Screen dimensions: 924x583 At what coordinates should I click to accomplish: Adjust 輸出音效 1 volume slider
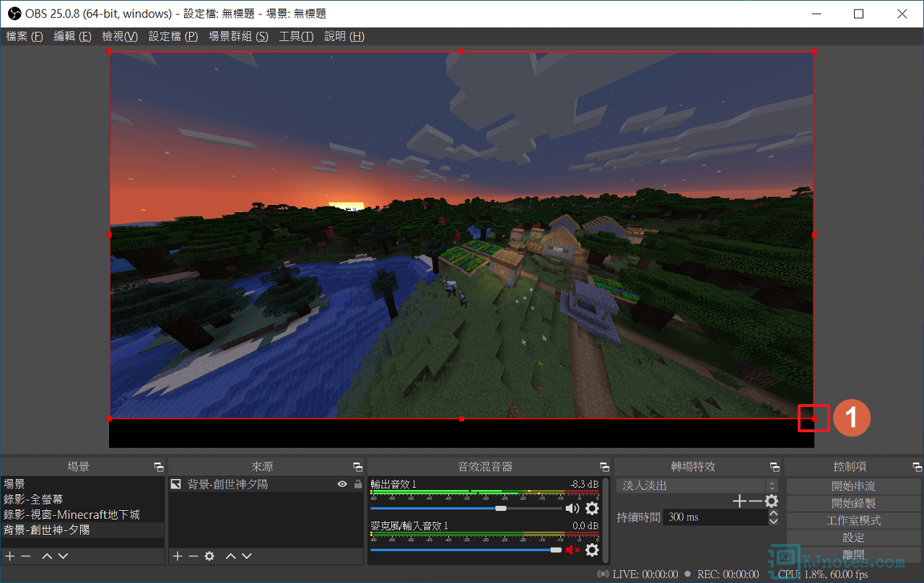click(466, 508)
